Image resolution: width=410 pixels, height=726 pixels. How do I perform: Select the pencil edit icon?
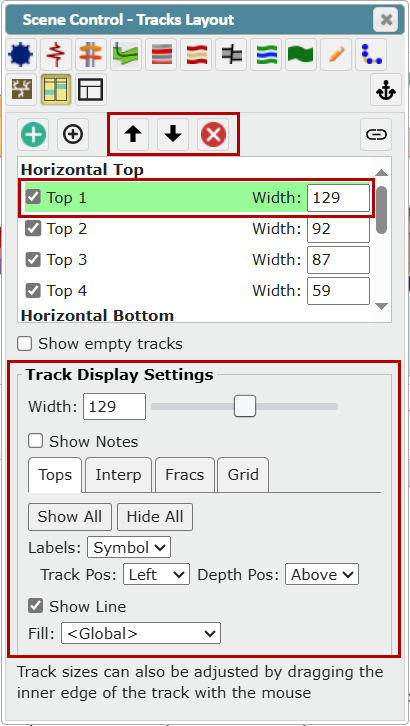point(336,55)
